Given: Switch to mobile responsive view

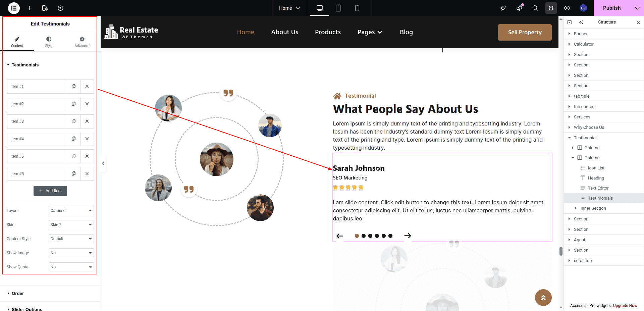Looking at the screenshot, I should (x=357, y=8).
